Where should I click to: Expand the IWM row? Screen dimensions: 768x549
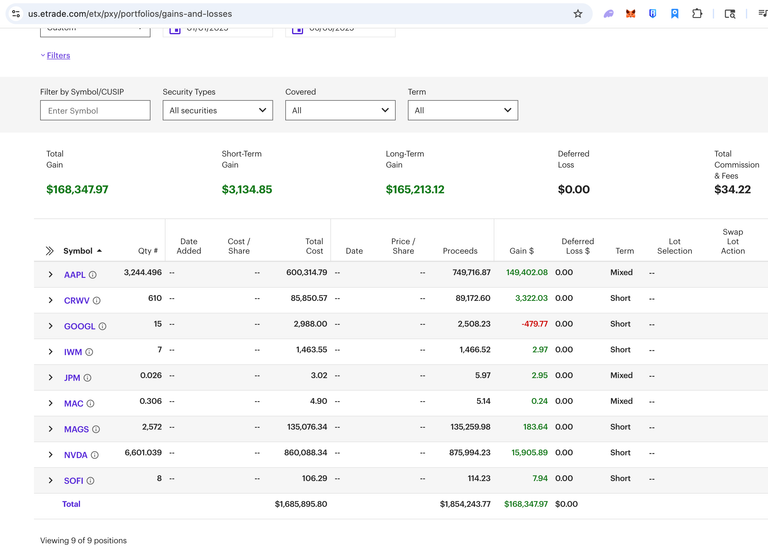tap(50, 352)
